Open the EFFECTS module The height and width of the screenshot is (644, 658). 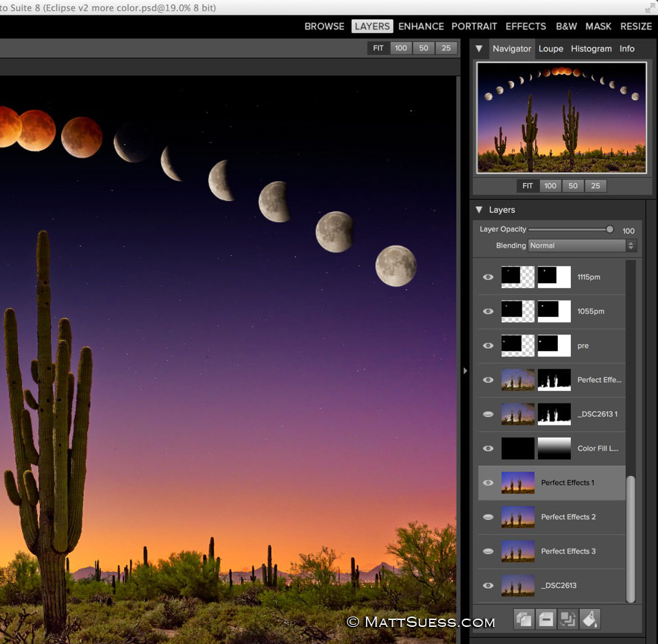pos(526,27)
